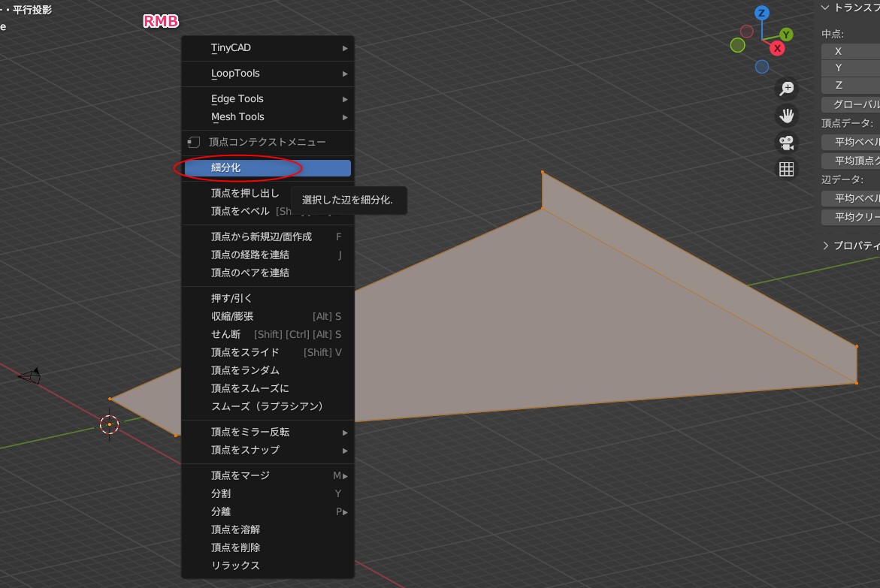Toggle the グローバル button

pos(851,104)
